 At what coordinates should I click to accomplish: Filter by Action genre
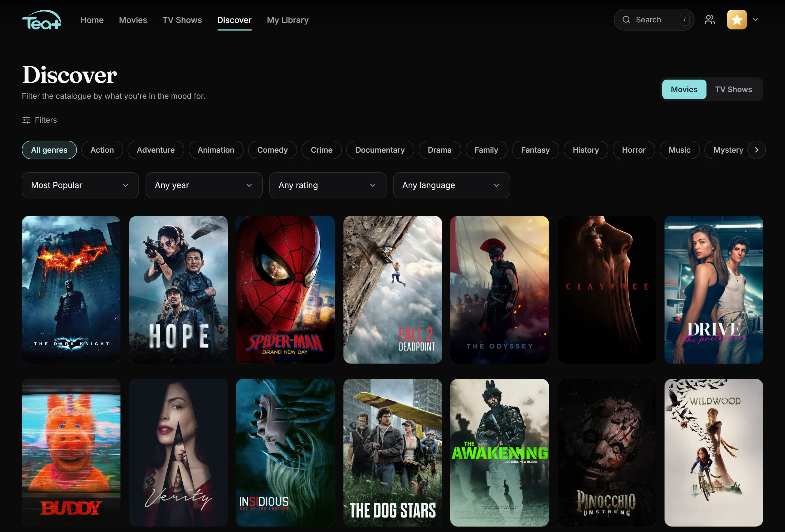tap(102, 150)
